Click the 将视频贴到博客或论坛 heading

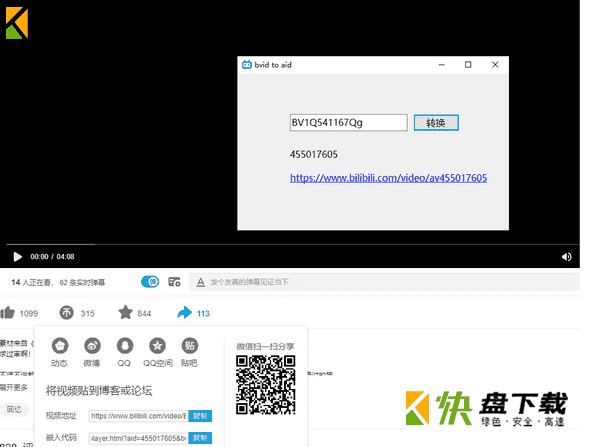(99, 391)
